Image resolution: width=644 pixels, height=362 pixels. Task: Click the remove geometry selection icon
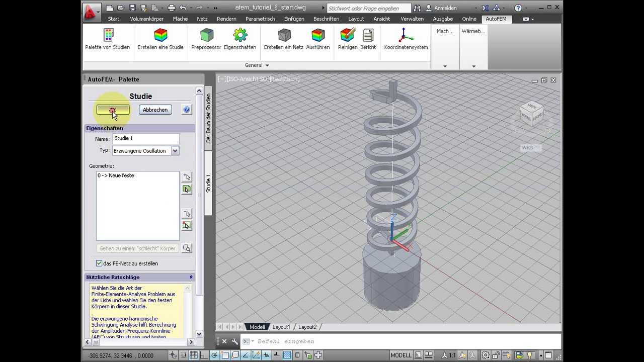(x=187, y=214)
